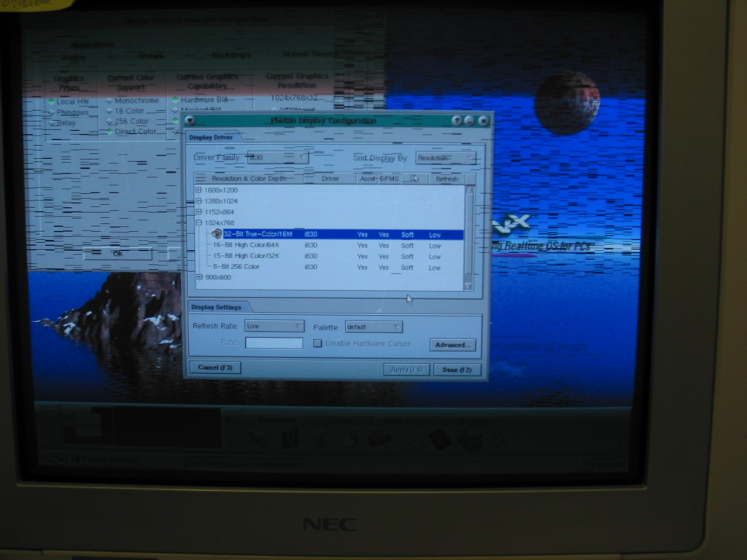Screen dimensions: 747x560
Task: Click scrollbar up arrow in resolution list
Action: coord(469,190)
